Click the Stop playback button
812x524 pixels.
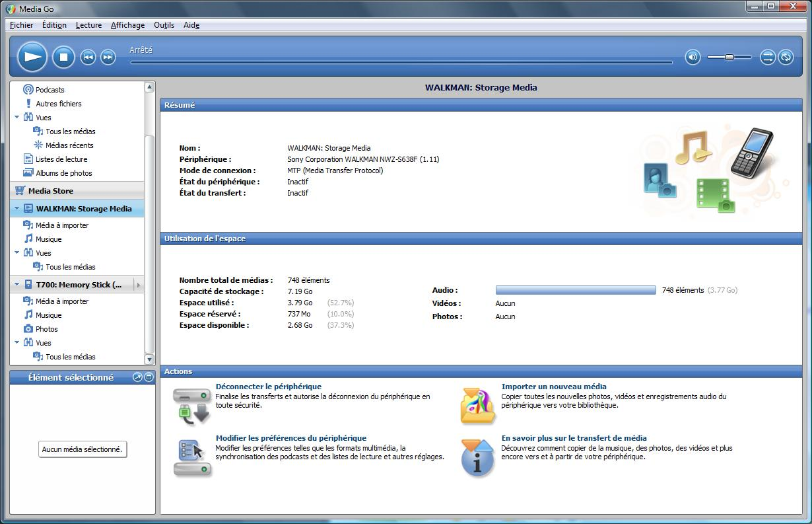pos(63,57)
